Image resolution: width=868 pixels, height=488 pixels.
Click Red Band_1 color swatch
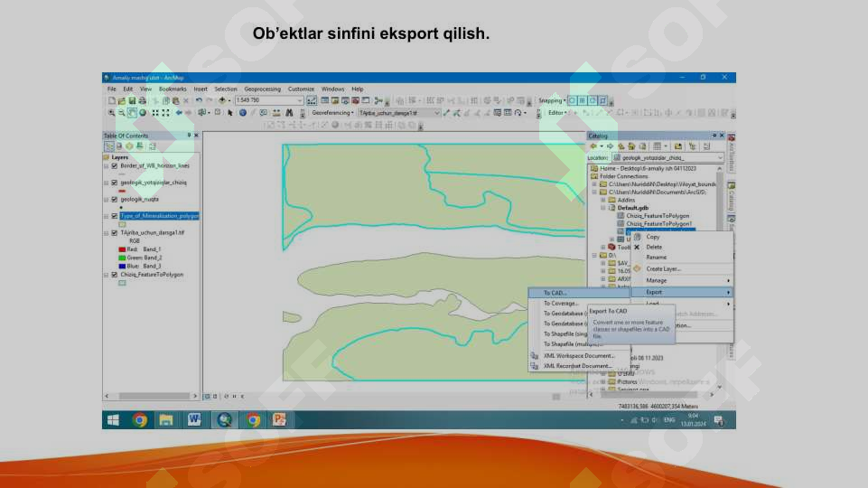[122, 249]
